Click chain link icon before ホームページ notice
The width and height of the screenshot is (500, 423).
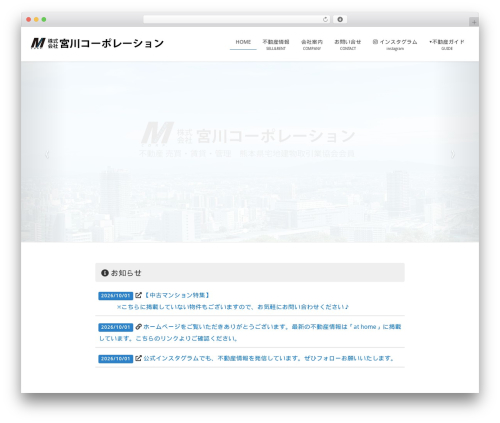coord(138,327)
